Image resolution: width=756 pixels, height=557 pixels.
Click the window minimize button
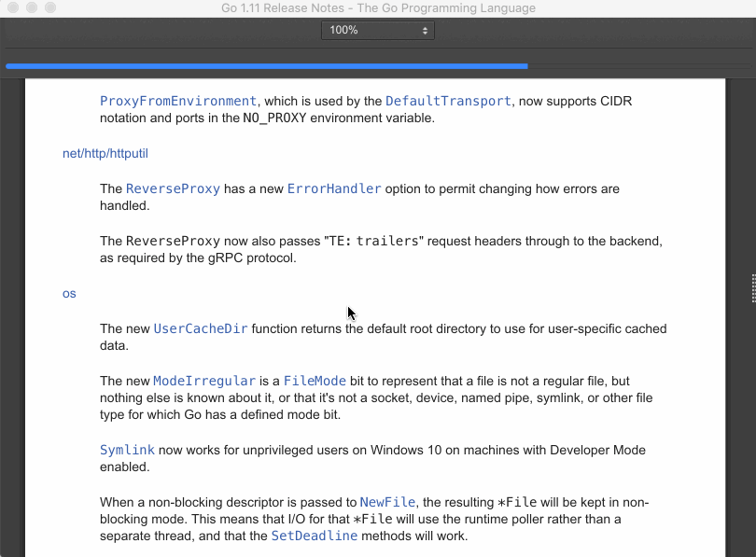tap(32, 7)
